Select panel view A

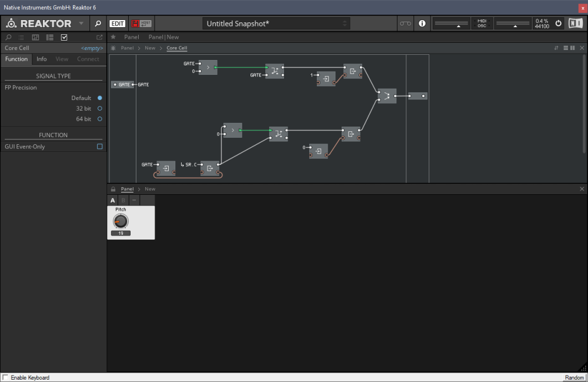point(112,200)
